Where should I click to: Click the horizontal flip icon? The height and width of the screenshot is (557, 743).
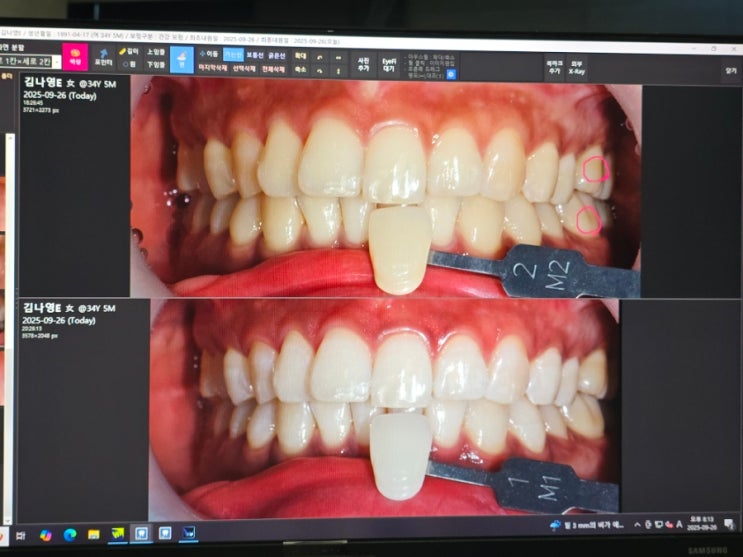[338, 57]
